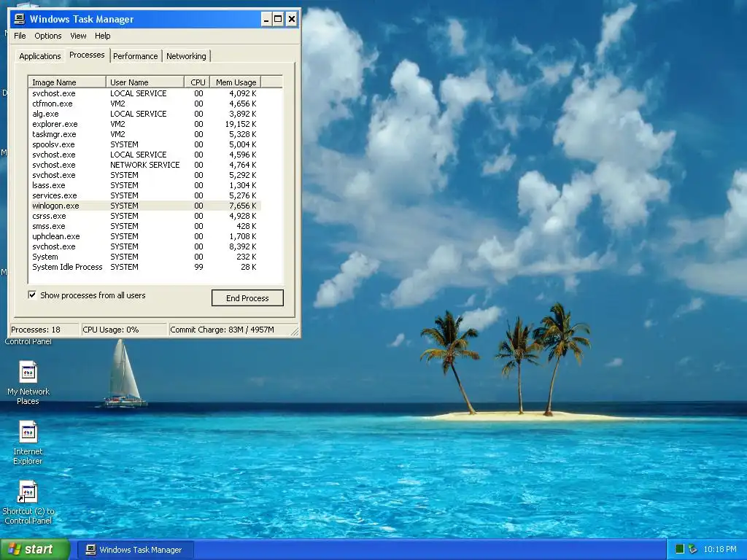
Task: Minimize the Task Manager window
Action: pyautogui.click(x=266, y=20)
